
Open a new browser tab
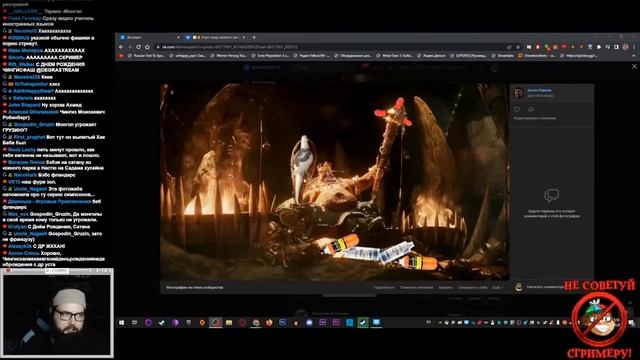pos(254,37)
